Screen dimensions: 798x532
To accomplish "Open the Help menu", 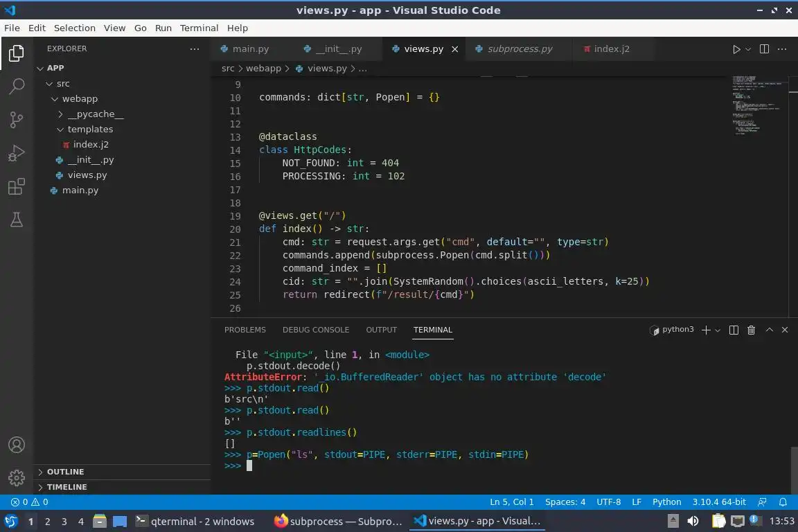I will coord(237,28).
